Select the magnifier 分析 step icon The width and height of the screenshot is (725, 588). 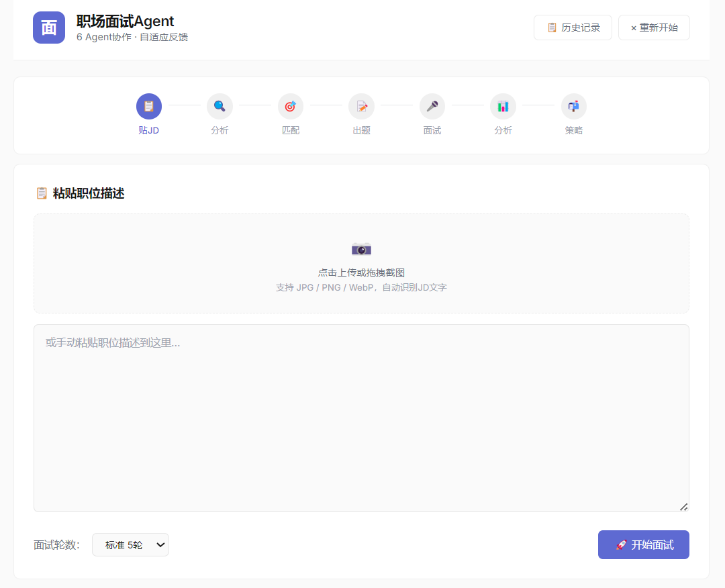pos(220,106)
